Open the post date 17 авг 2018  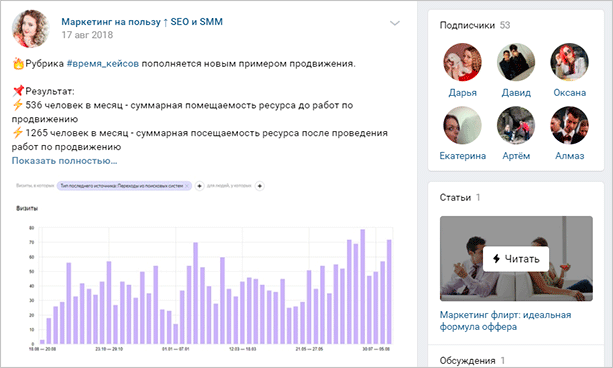pos(87,35)
